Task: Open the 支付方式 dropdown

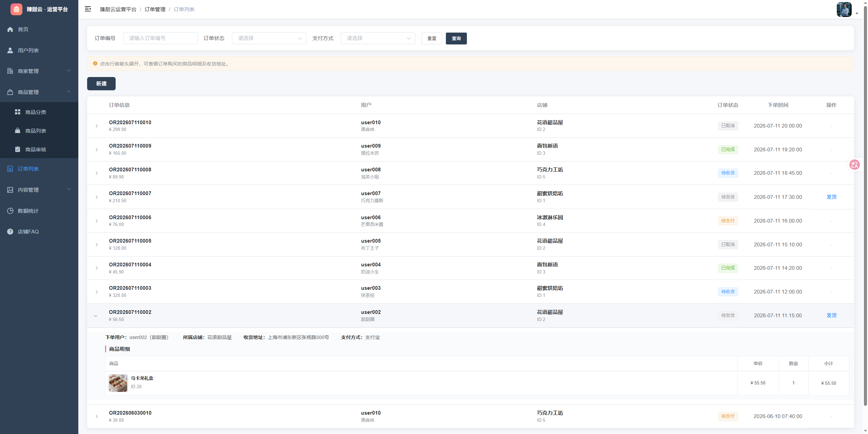Action: pos(378,38)
